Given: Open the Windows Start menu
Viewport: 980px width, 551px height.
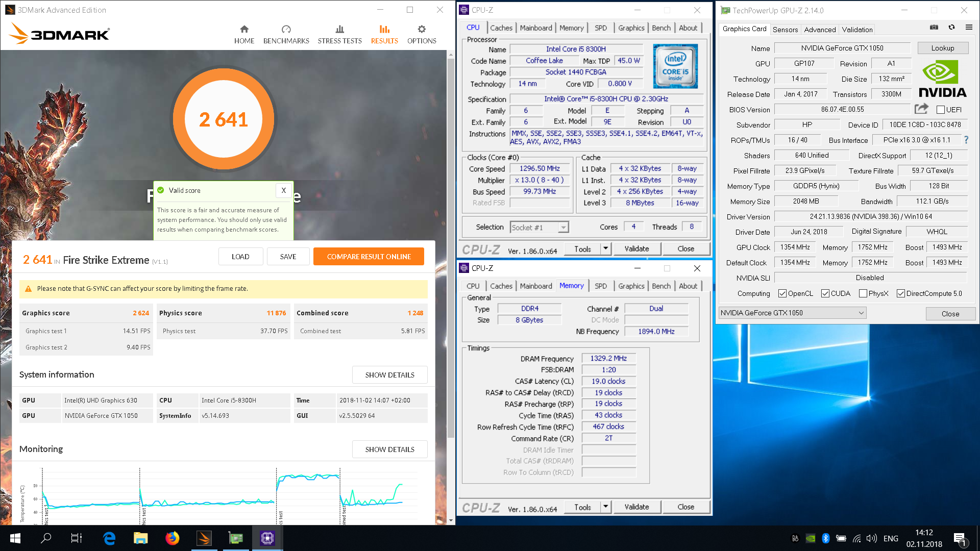Looking at the screenshot, I should (x=15, y=538).
